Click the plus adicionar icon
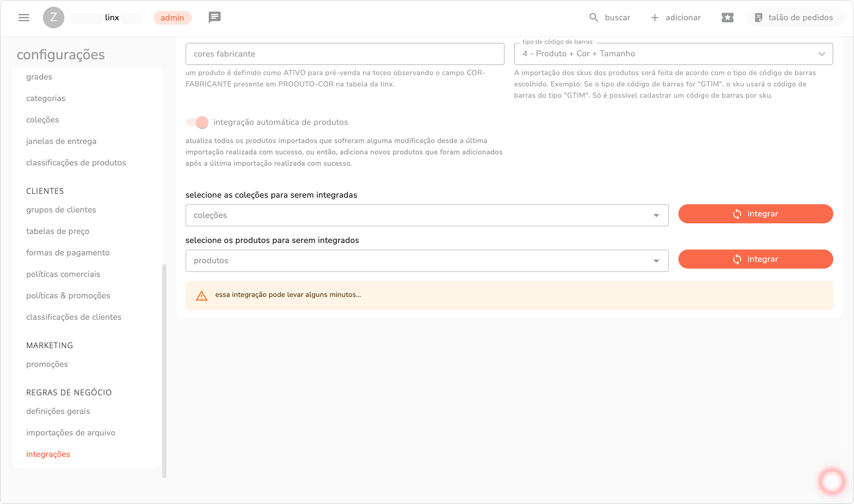 click(654, 17)
